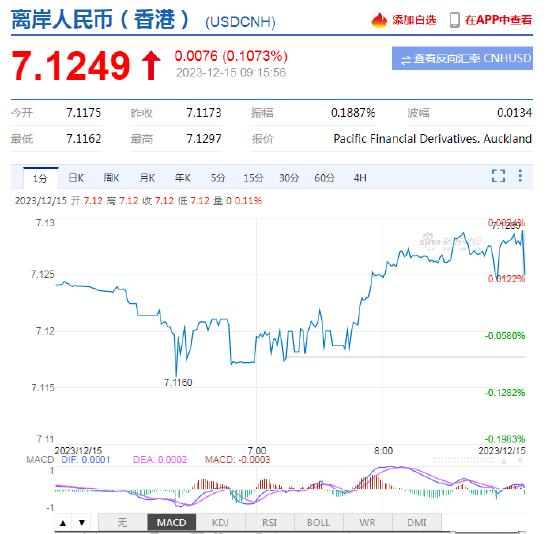This screenshot has width=550, height=534.
Task: Select the 5分 interval tab
Action: click(x=218, y=178)
